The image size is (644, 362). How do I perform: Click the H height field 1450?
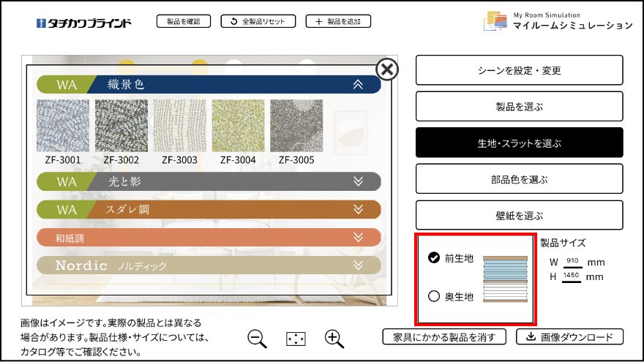(571, 276)
